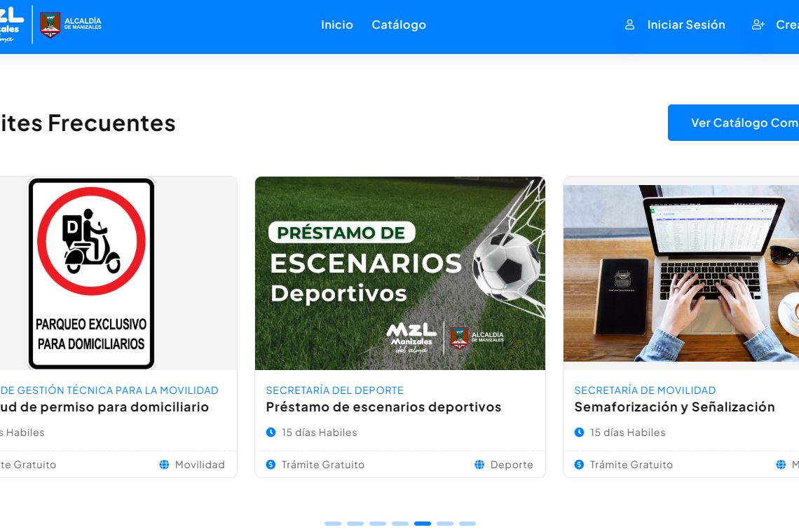Click the Alcaldía de Manizales shield logo

point(50,25)
